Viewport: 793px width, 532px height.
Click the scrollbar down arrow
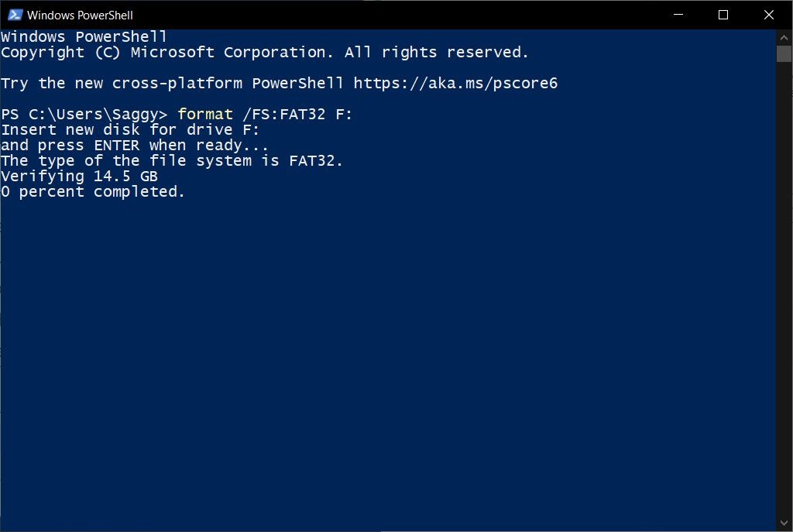click(784, 523)
